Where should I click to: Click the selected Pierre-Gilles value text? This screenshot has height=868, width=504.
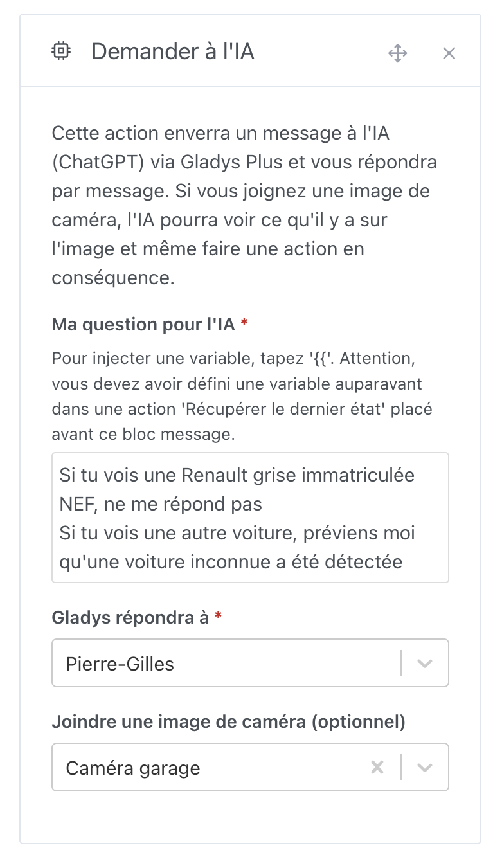[x=120, y=664]
